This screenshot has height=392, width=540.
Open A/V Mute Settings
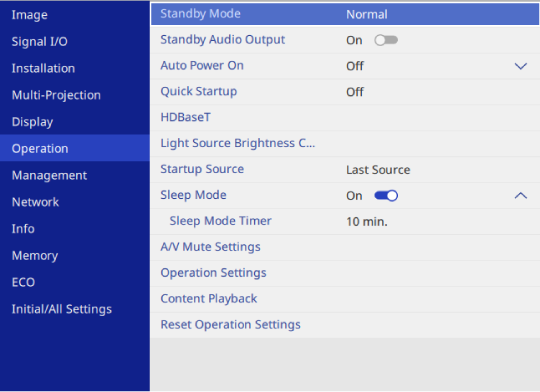click(x=345, y=247)
